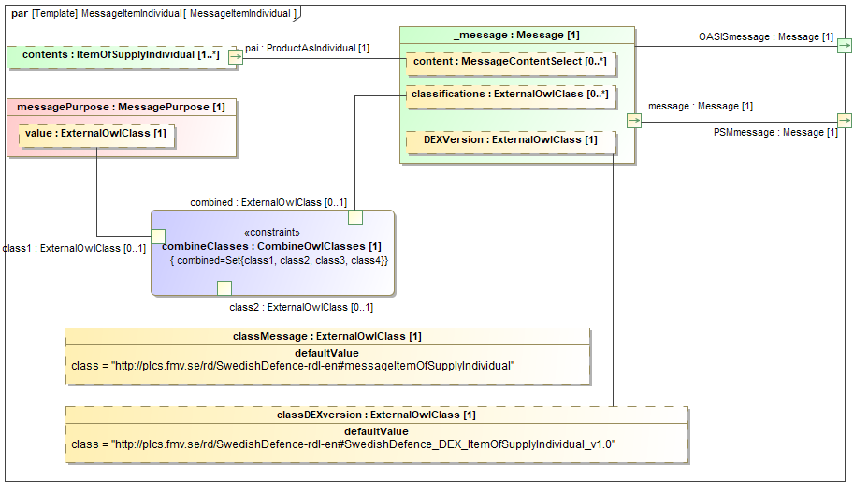Screen dimensions: 868x495
Task: Click the class2 parameter port square
Action: pyautogui.click(x=224, y=287)
